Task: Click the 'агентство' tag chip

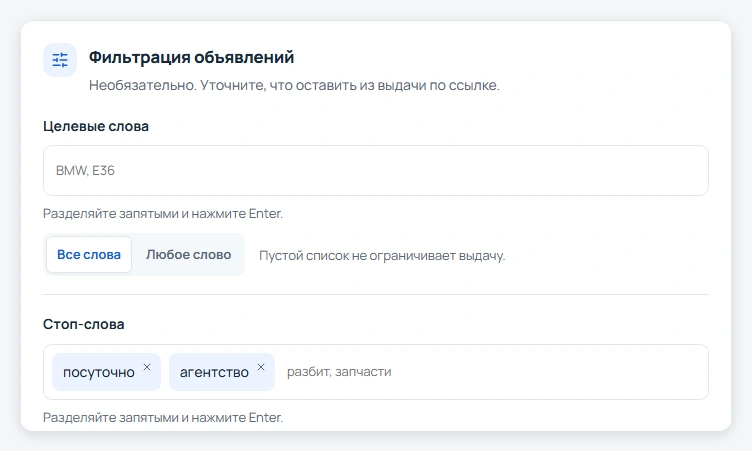Action: (222, 372)
